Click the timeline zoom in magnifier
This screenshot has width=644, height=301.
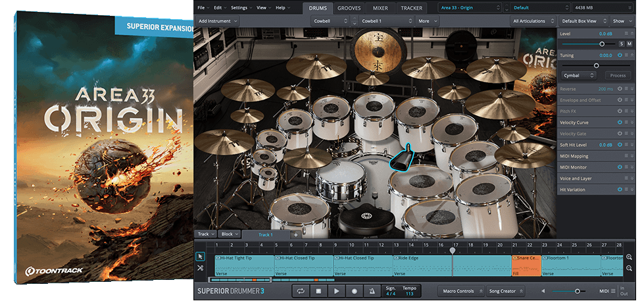point(629,257)
